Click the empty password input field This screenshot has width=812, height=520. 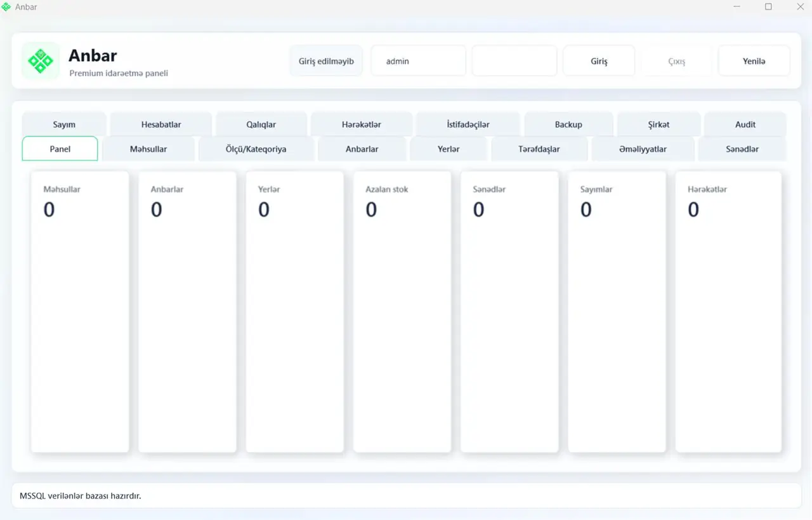point(514,61)
